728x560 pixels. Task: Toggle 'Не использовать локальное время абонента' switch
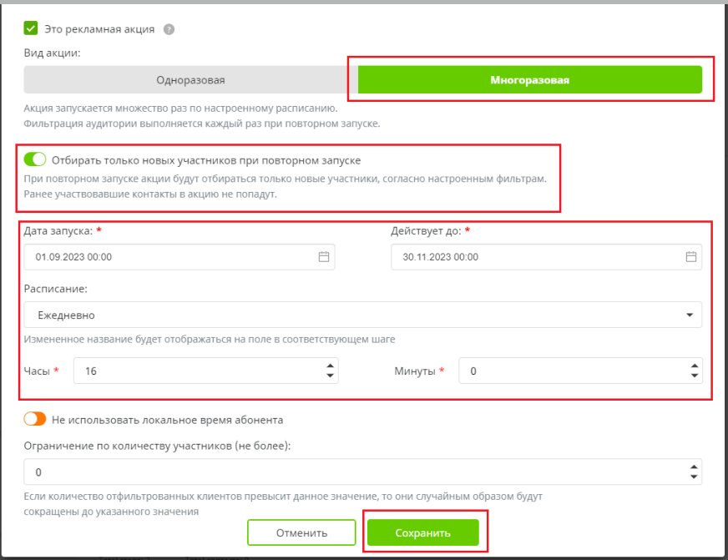pyautogui.click(x=35, y=420)
